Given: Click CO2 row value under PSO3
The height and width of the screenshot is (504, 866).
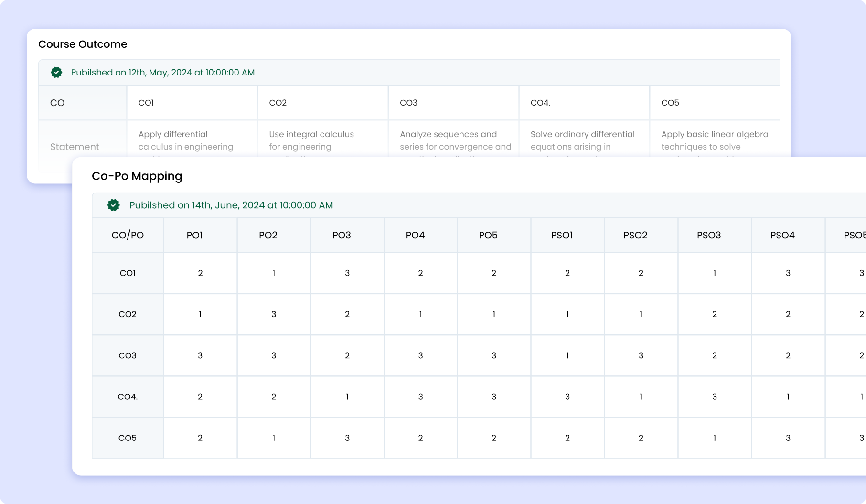Looking at the screenshot, I should pos(715,314).
